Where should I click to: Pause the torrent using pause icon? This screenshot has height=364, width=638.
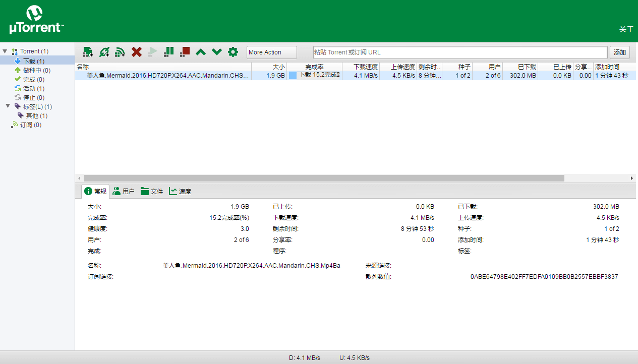pos(169,51)
